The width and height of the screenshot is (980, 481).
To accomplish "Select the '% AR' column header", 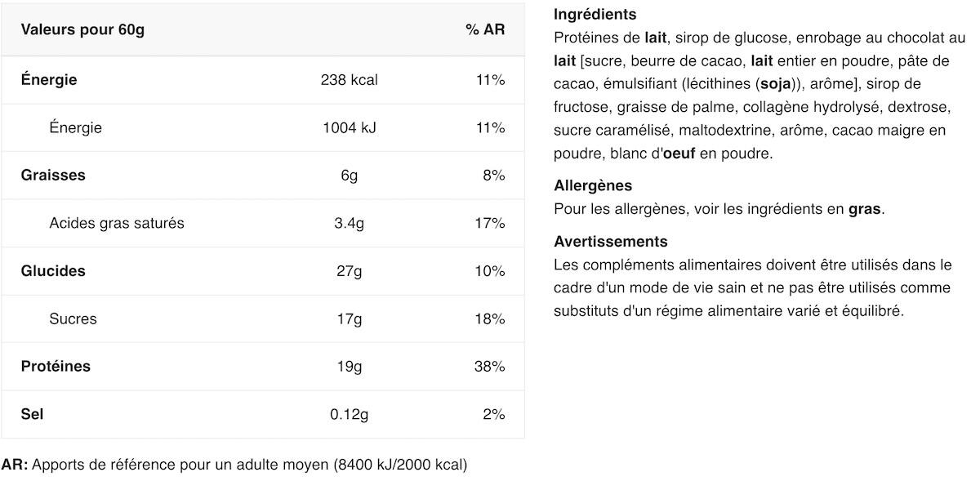I will 485,30.
